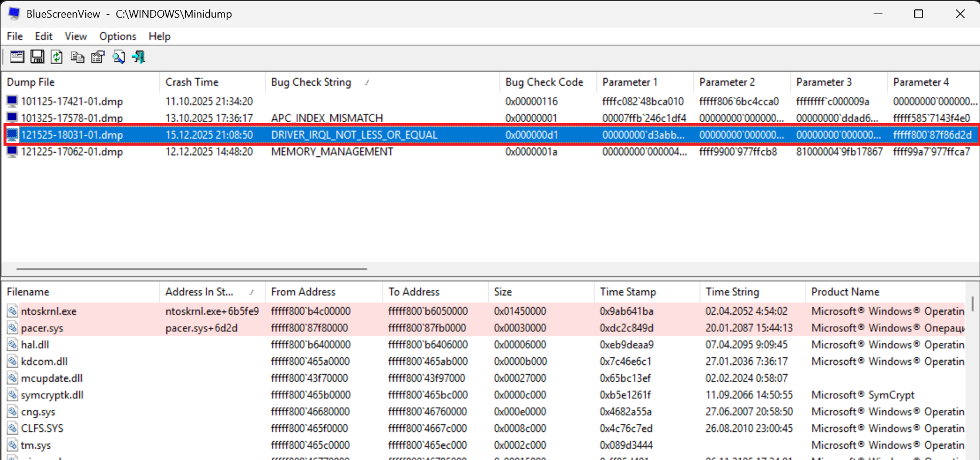Click the time stamp 0x089d3444

(x=626, y=445)
